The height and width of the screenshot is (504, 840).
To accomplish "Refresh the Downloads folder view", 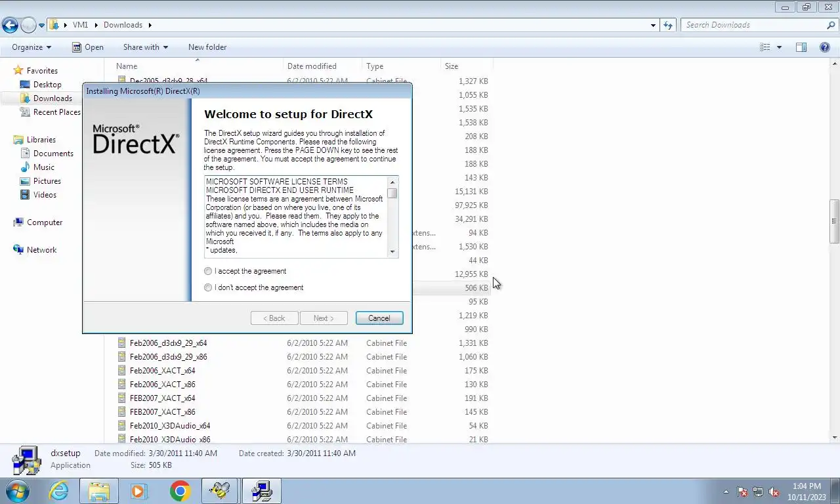I will pos(668,25).
